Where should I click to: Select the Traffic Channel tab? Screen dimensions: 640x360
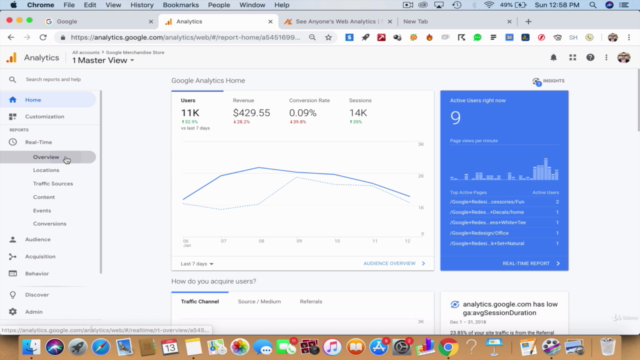(200, 302)
